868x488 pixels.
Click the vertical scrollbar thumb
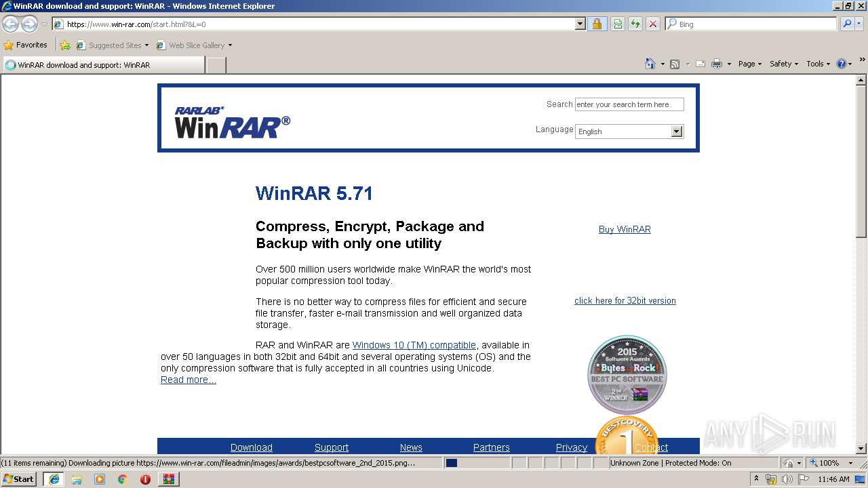(861, 161)
